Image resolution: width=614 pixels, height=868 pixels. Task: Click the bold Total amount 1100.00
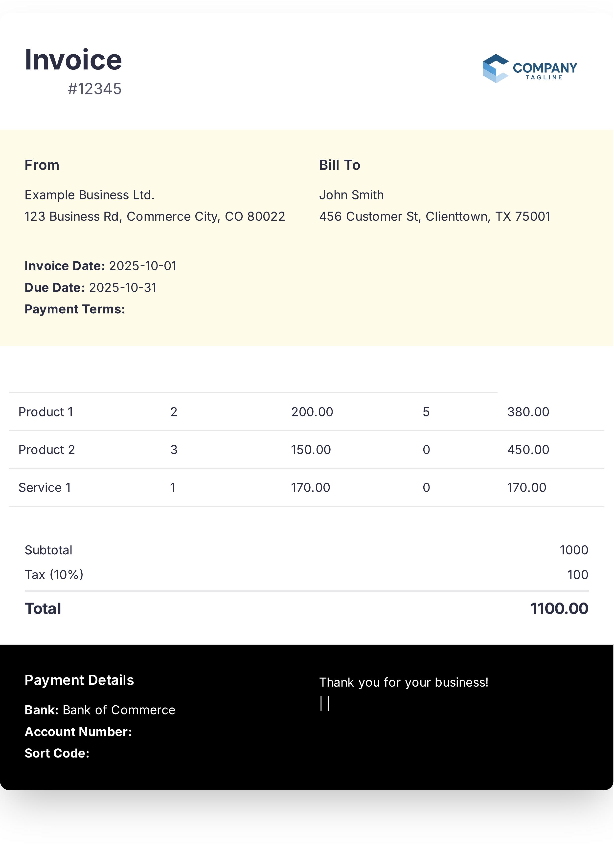(x=559, y=609)
